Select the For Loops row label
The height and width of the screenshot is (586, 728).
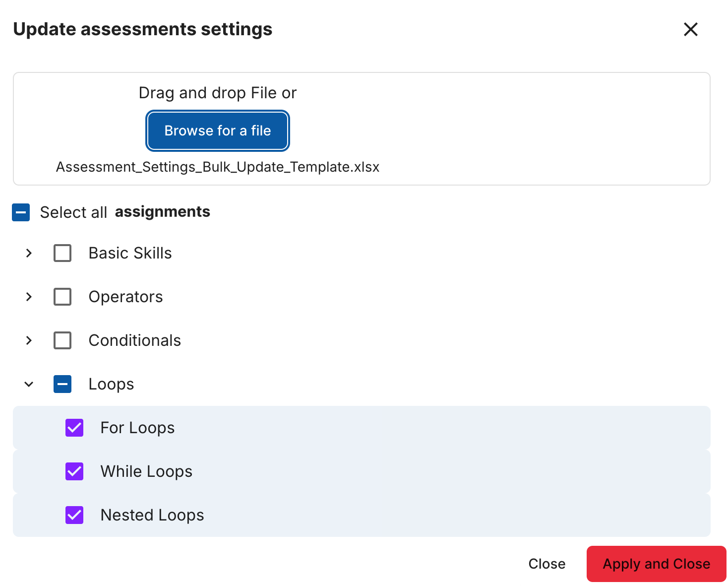tap(137, 428)
